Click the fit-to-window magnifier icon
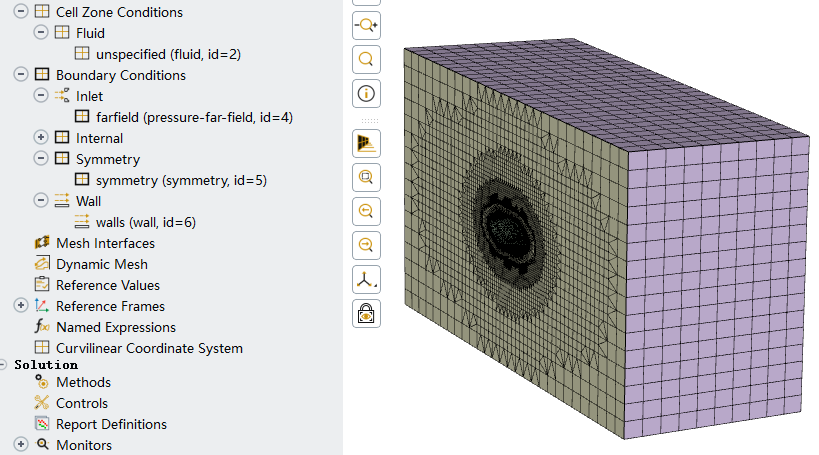 [366, 59]
